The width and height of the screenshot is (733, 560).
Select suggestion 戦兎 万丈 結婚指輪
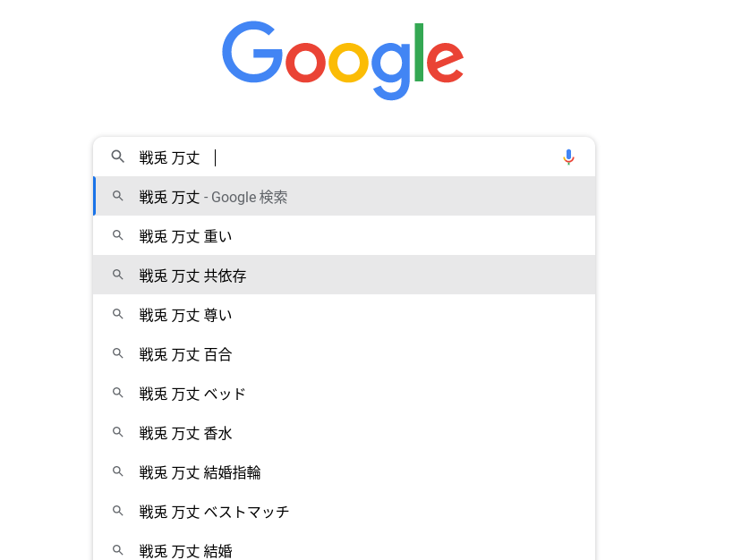click(200, 472)
